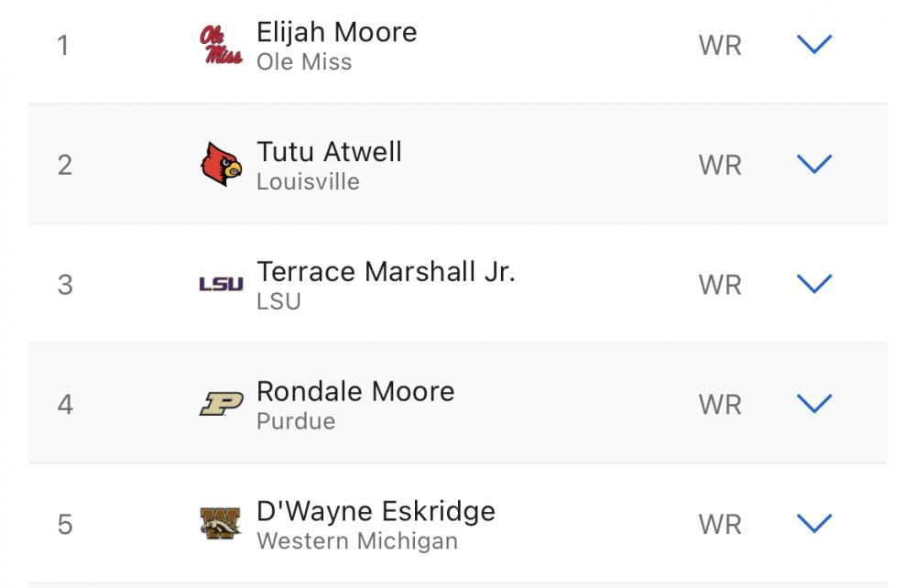Open Tutu Atwell player name

point(329,152)
